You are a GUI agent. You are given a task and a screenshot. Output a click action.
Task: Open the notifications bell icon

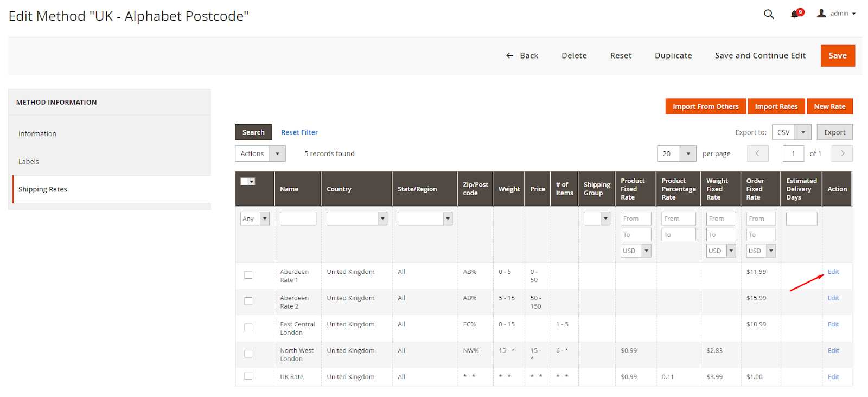[795, 14]
